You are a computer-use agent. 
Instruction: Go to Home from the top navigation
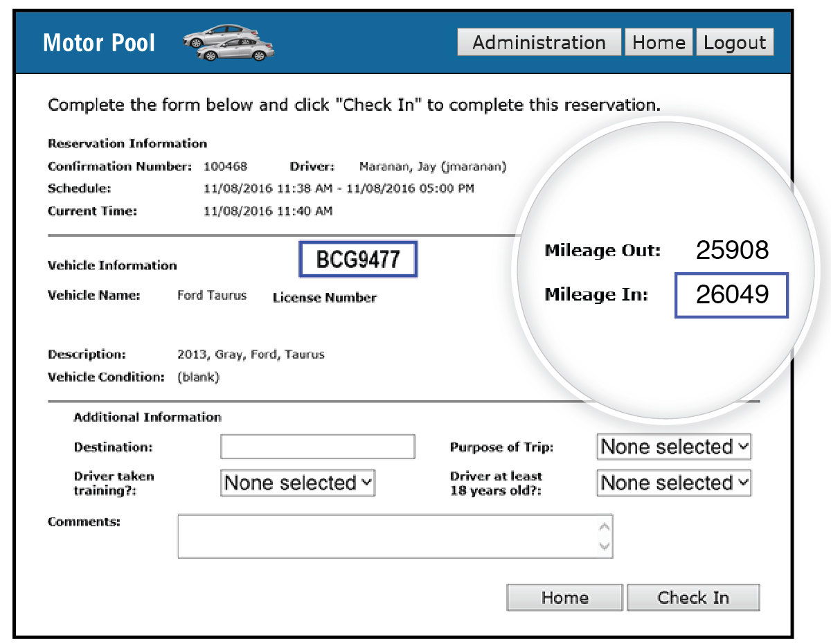tap(659, 42)
